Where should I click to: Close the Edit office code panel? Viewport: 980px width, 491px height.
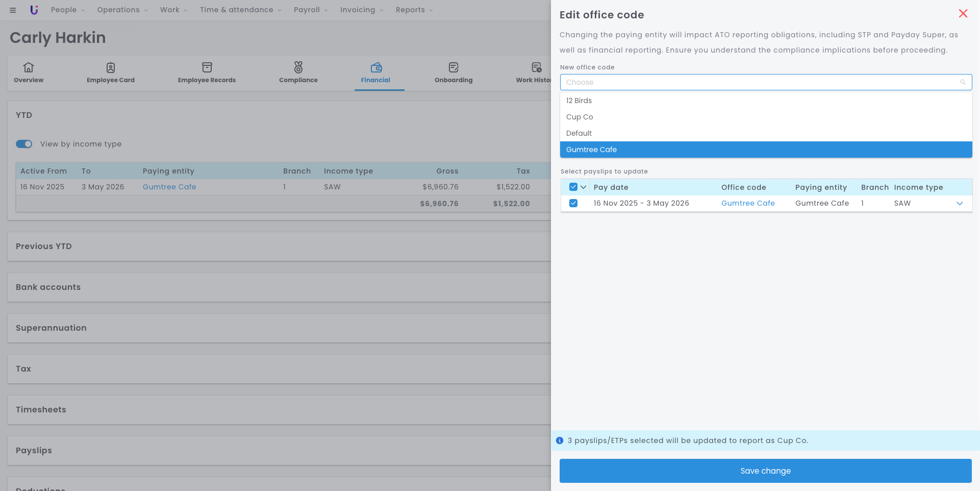pos(963,14)
